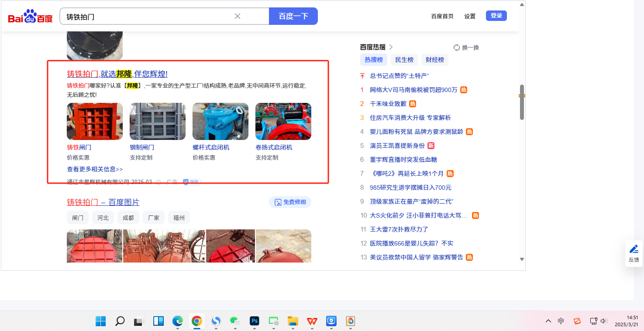Switch to Microsoft Edge in the taskbar
The width and height of the screenshot is (644, 331).
pos(177,321)
